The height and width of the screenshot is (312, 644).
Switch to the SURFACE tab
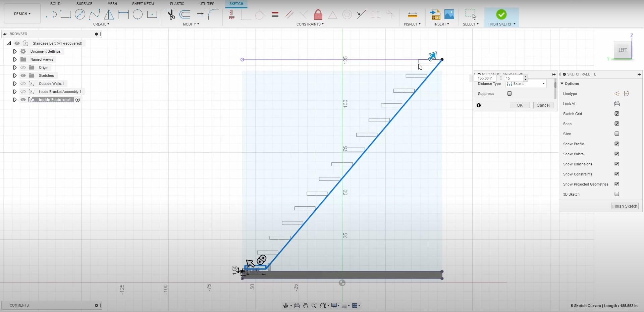[84, 4]
